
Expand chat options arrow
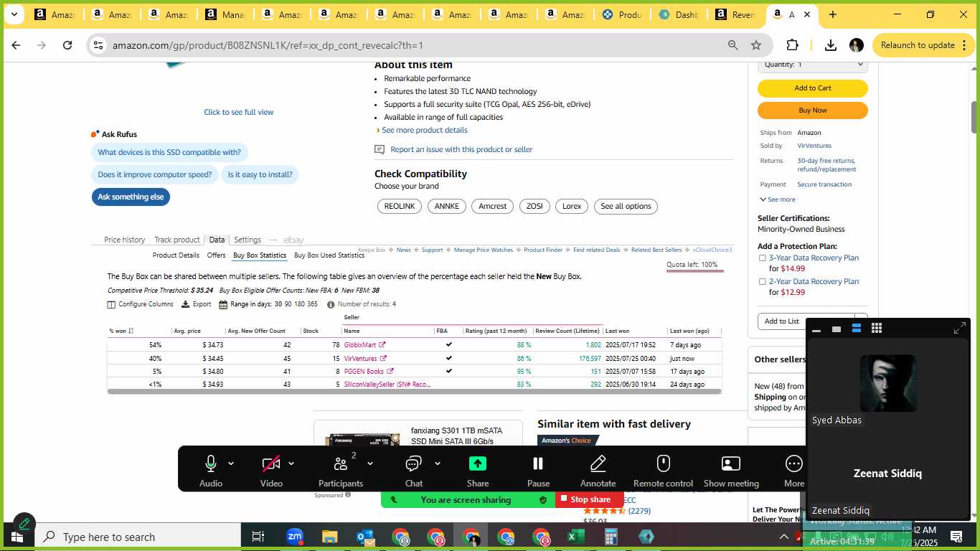click(437, 463)
